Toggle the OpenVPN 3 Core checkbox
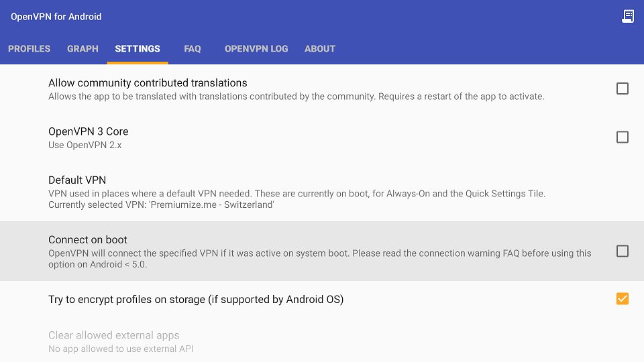Screen dimensions: 644x362 pyautogui.click(x=623, y=137)
